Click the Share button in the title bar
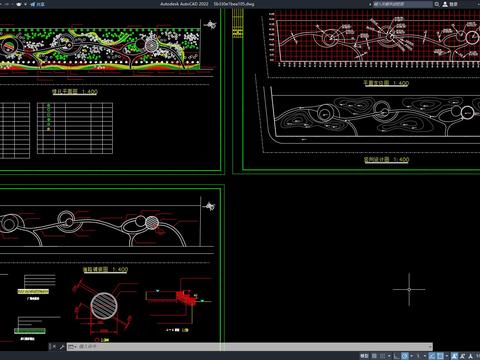Image resolution: width=480 pixels, height=360 pixels. pyautogui.click(x=38, y=4)
